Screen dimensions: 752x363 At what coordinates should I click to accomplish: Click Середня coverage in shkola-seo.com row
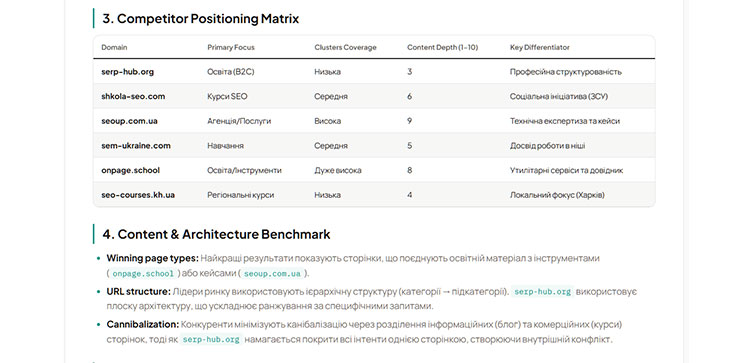(331, 96)
